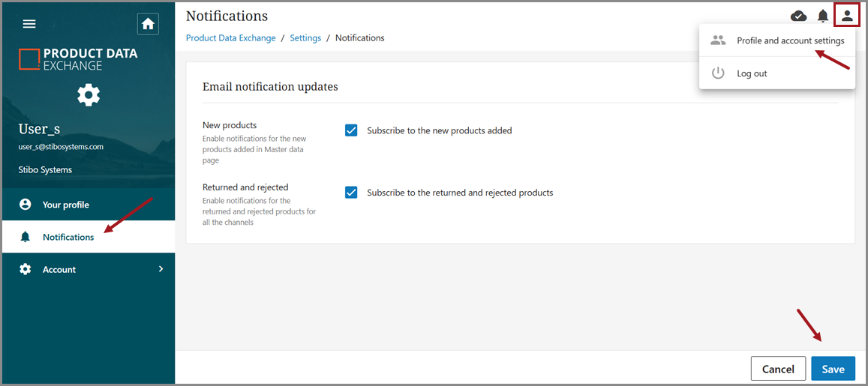Open Product Data Exchange breadcrumb link
The width and height of the screenshot is (868, 386).
(x=230, y=38)
